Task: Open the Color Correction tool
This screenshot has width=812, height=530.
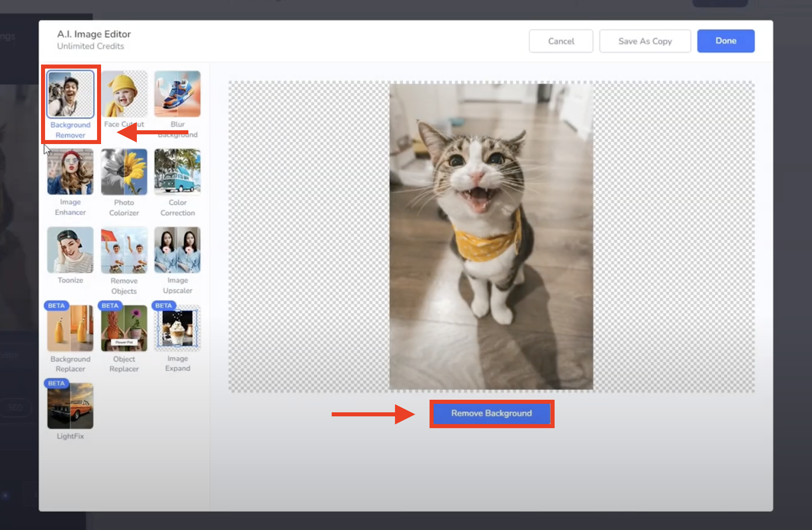Action: tap(177, 172)
